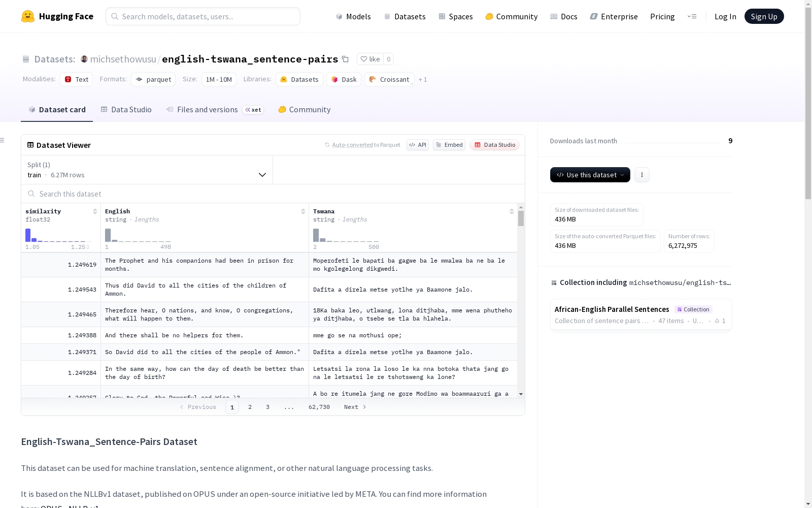Switch to the Dataset card tab
The width and height of the screenshot is (812, 508).
tap(57, 110)
